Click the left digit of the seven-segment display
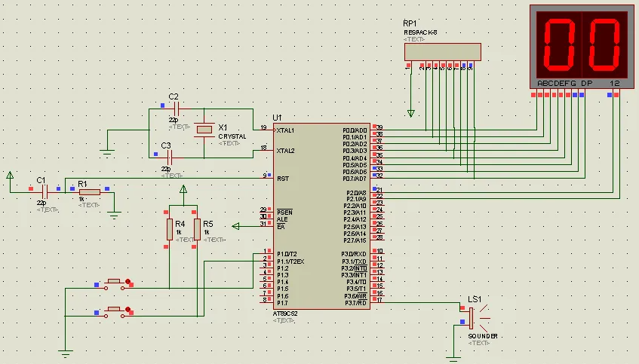The width and height of the screenshot is (639, 364). coord(560,44)
